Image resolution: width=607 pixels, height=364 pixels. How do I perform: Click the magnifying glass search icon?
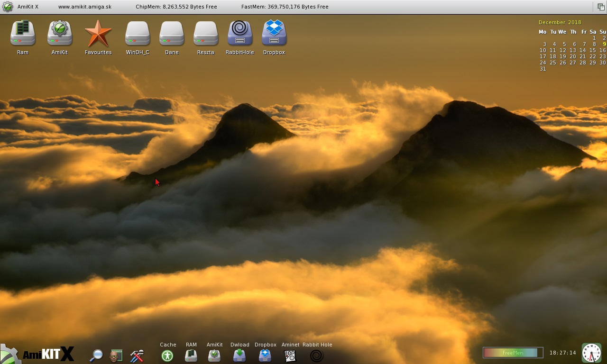(x=96, y=355)
